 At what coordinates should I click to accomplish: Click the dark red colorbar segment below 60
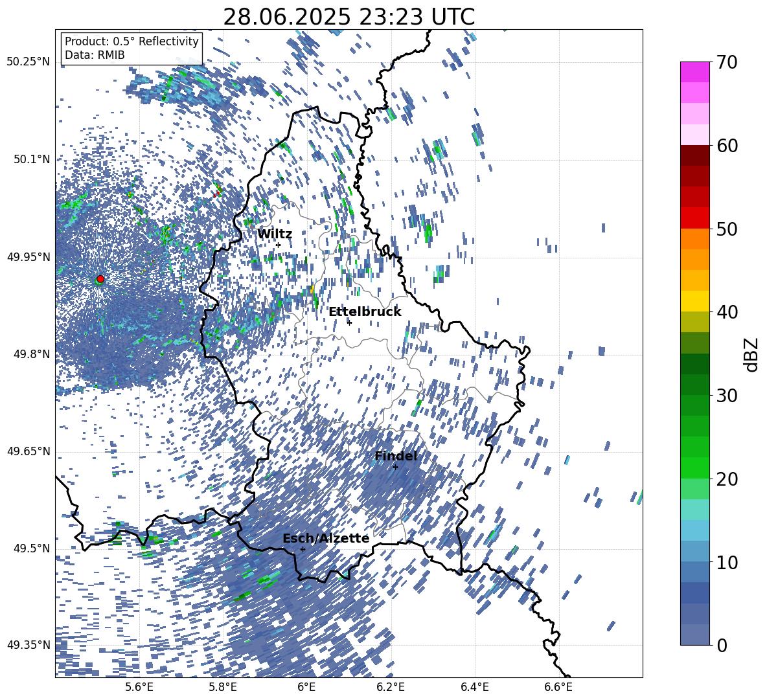click(694, 155)
